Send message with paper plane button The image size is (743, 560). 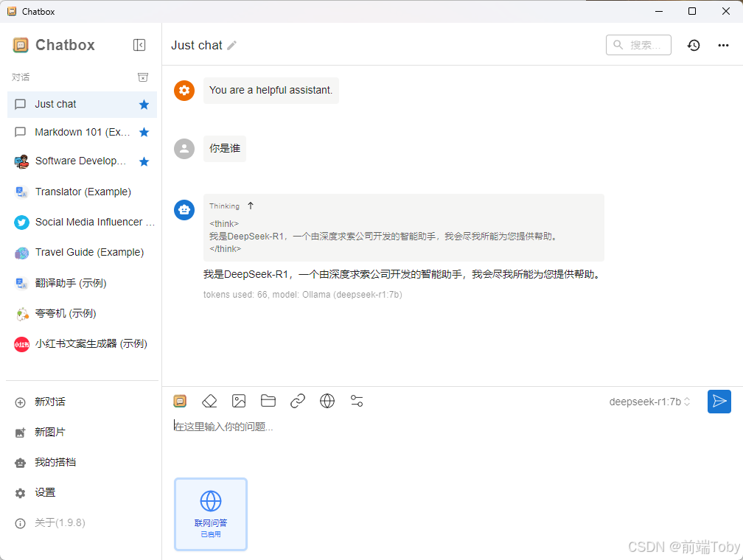719,402
